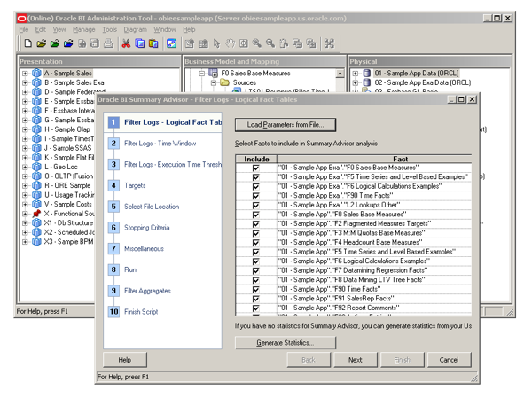
Task: Click Load Parameters from File button
Action: click(286, 125)
